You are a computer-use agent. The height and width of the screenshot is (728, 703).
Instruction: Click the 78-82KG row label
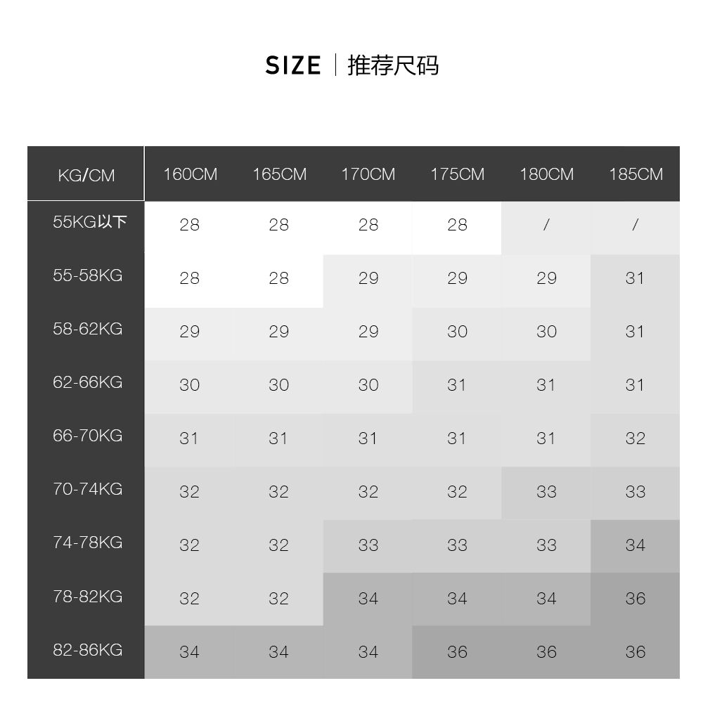87,597
